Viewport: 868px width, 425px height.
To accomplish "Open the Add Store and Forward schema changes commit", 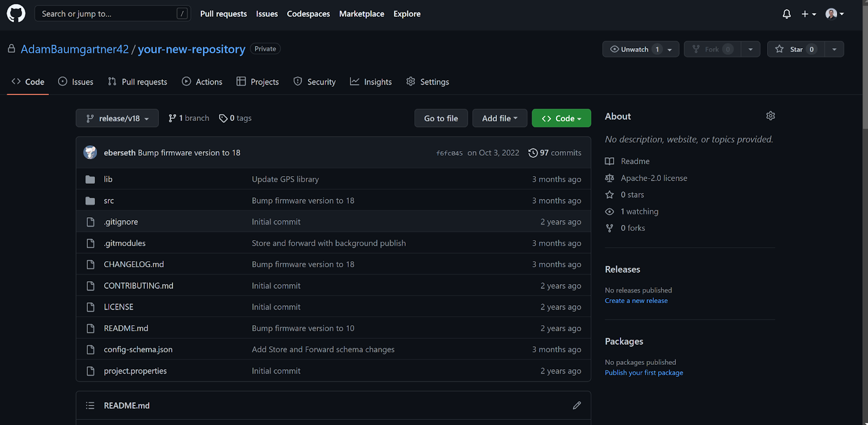I will tap(323, 350).
